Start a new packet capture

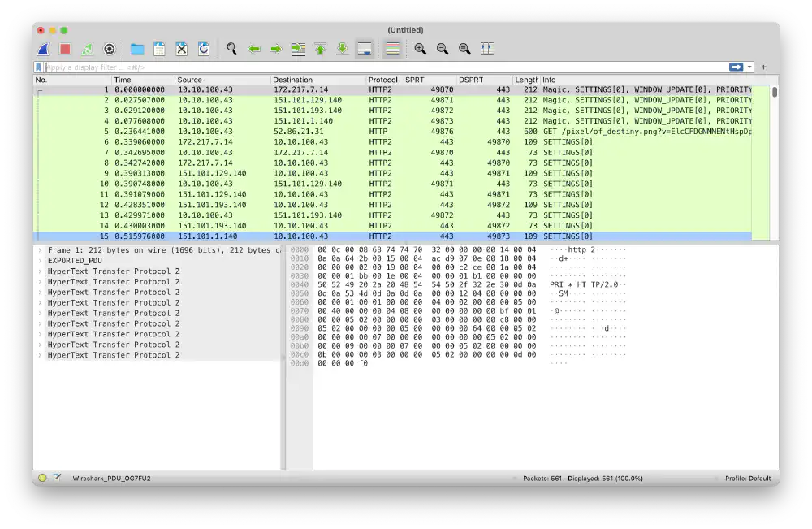click(x=43, y=49)
